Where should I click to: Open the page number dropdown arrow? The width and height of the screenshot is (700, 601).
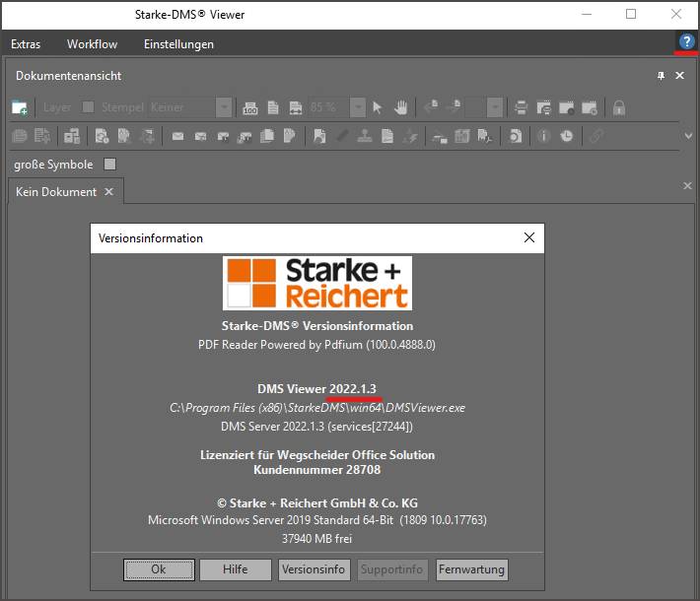coord(494,107)
